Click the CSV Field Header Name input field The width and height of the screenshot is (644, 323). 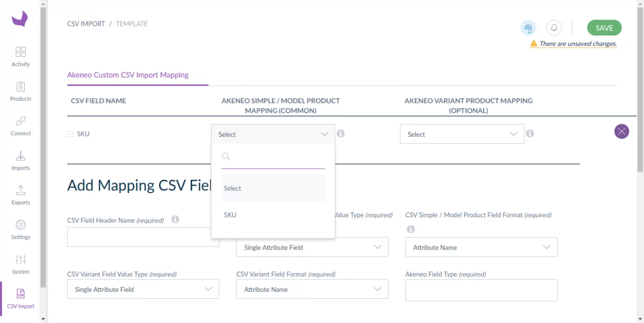(x=143, y=237)
